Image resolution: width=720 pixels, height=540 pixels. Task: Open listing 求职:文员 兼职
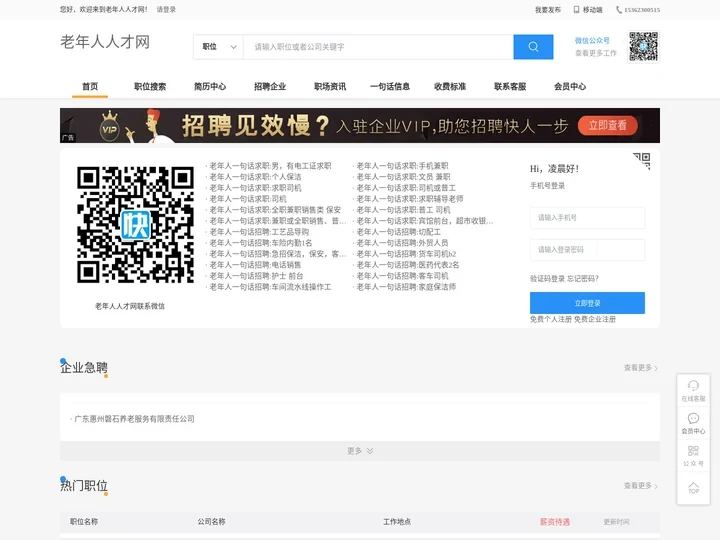tap(403, 177)
